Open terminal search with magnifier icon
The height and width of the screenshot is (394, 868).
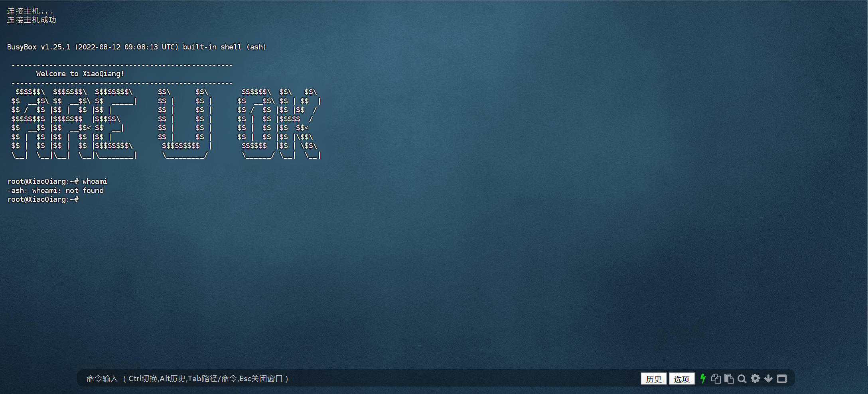[x=742, y=378]
